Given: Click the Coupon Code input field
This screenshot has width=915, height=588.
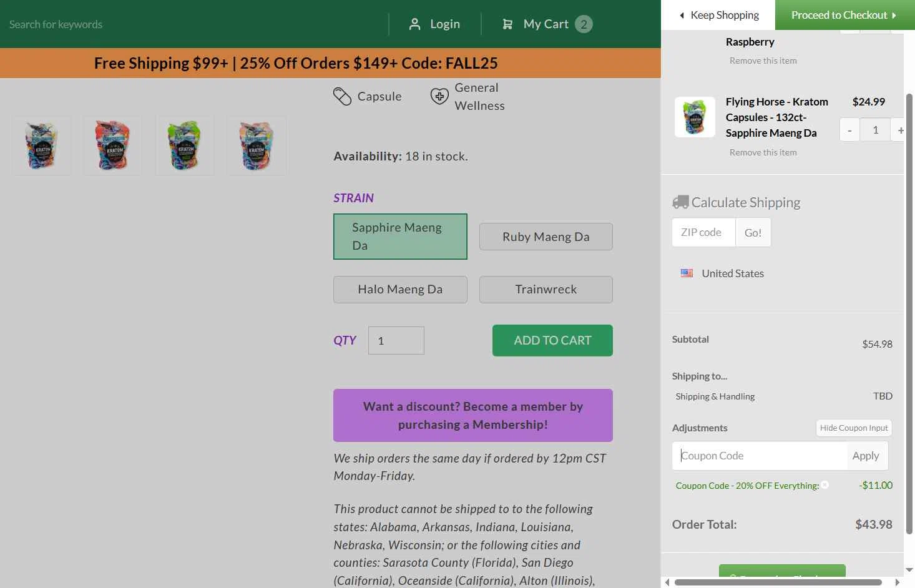Looking at the screenshot, I should click(760, 456).
